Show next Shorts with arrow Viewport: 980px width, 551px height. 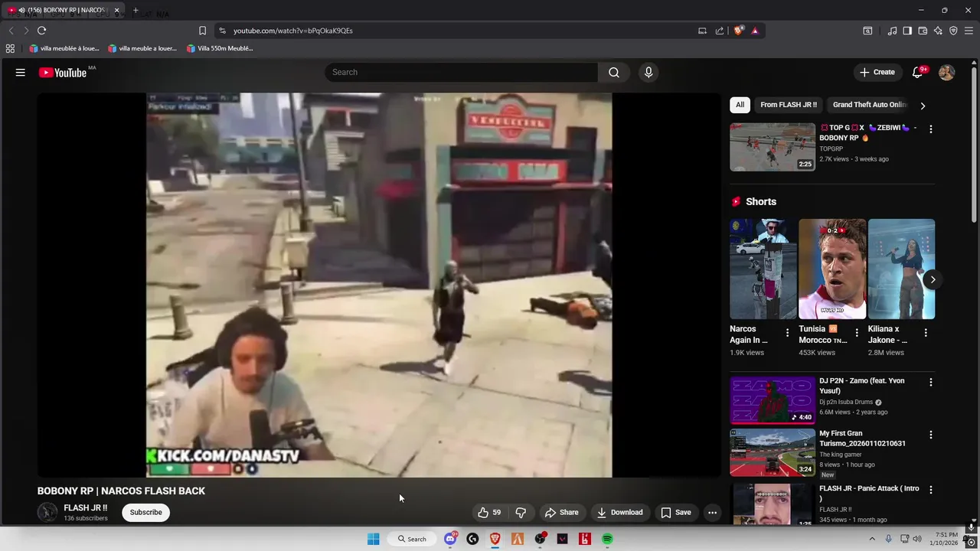(933, 279)
